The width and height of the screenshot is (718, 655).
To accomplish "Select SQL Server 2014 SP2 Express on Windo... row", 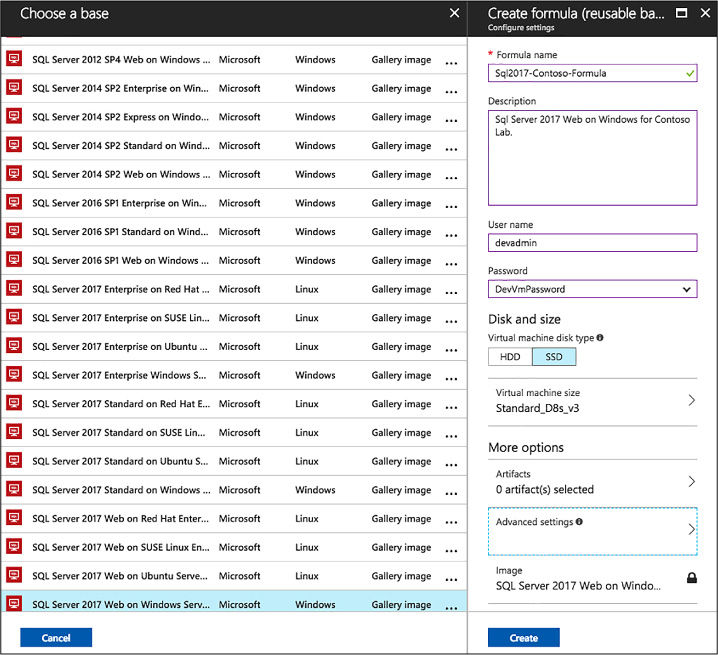I will [x=234, y=117].
